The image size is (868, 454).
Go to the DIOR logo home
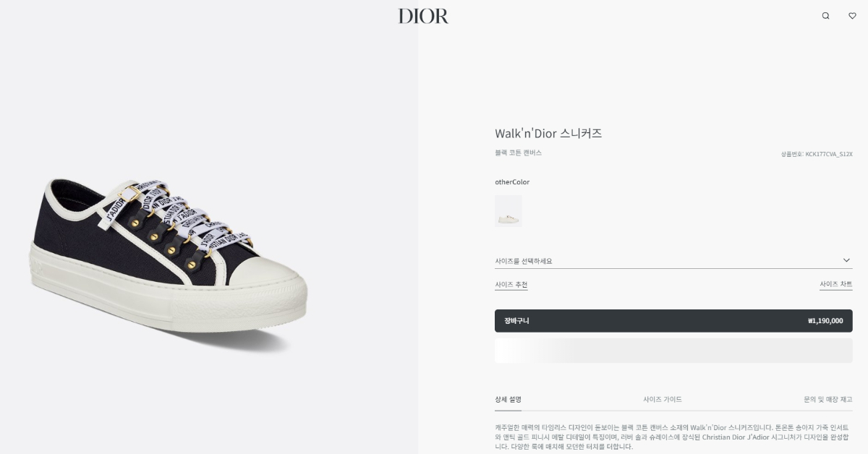(x=423, y=16)
